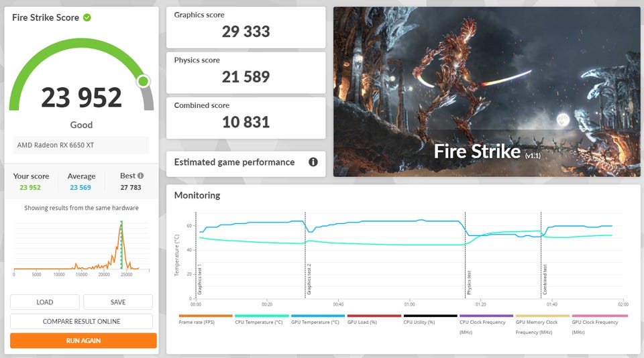Select the AMD Radeon RX 6650 XT field
This screenshot has height=358, width=644.
coord(81,145)
